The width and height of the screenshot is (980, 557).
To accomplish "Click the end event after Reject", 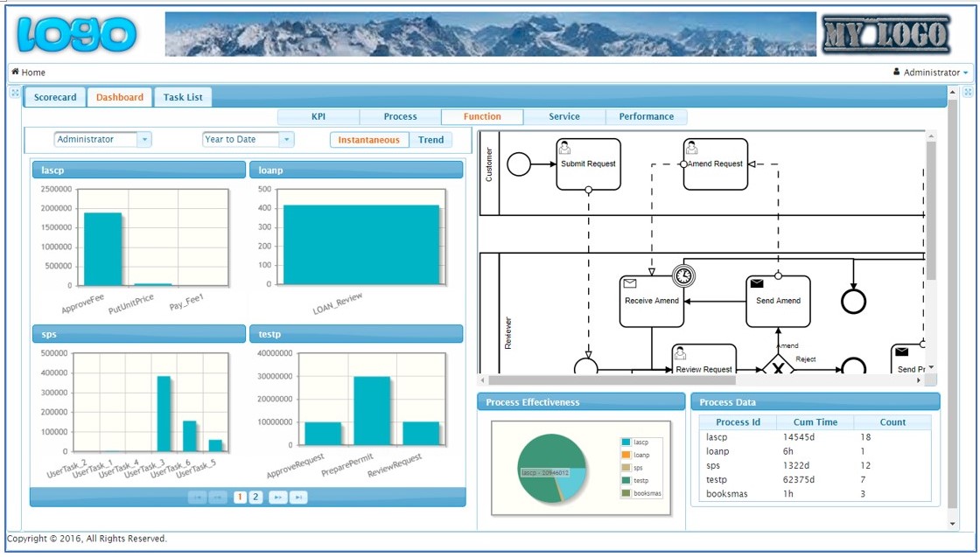I will [854, 366].
